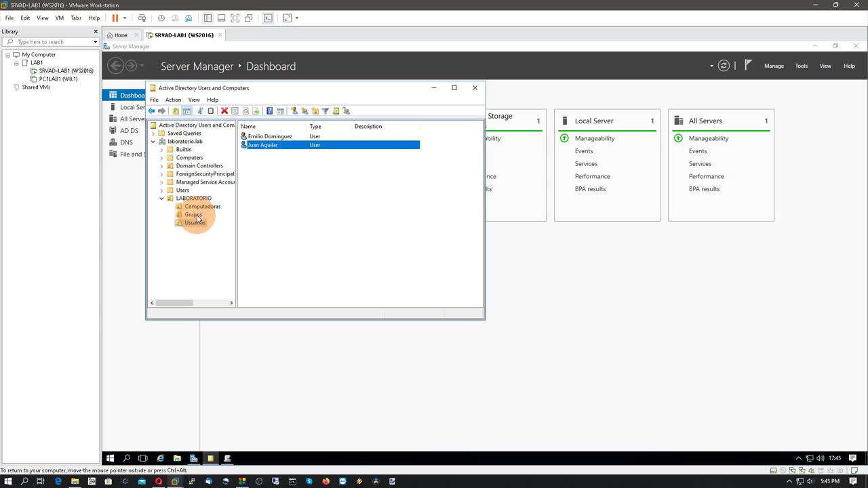Image resolution: width=868 pixels, height=488 pixels.
Task: Click the Revert to snapshot icon
Action: click(x=174, y=18)
